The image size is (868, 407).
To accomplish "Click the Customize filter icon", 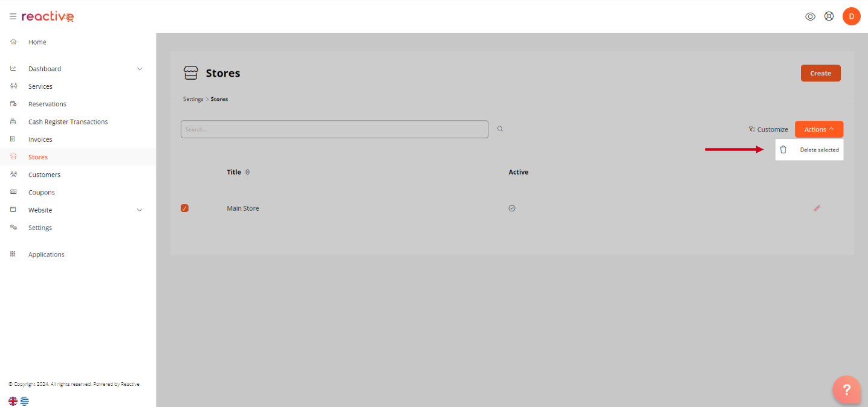I will (751, 129).
